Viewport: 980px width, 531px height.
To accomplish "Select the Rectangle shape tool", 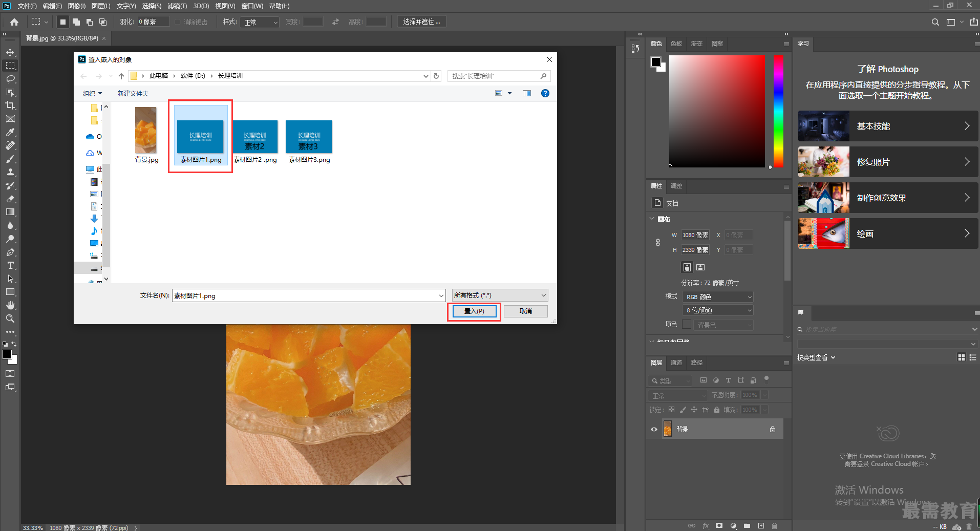I will pos(10,292).
